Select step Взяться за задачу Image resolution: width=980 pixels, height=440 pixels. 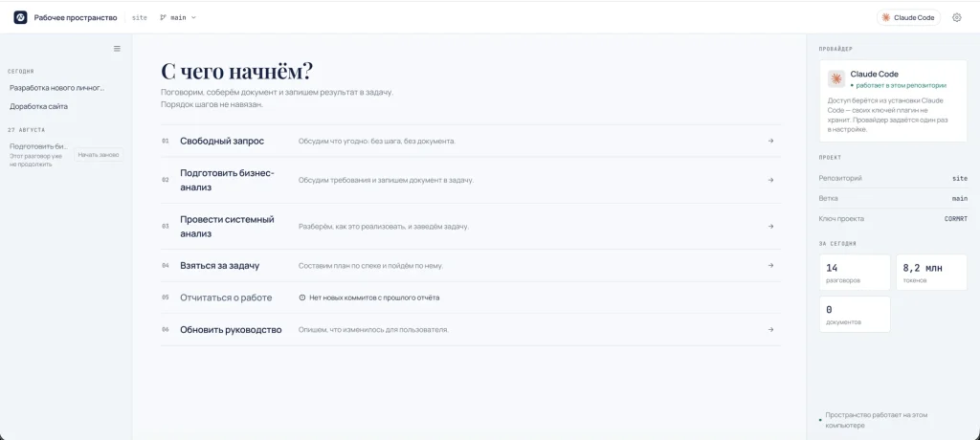click(x=471, y=266)
